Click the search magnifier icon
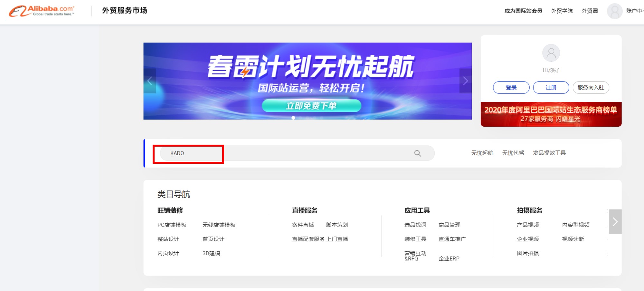Screen dimensions: 644x291 tap(417, 153)
